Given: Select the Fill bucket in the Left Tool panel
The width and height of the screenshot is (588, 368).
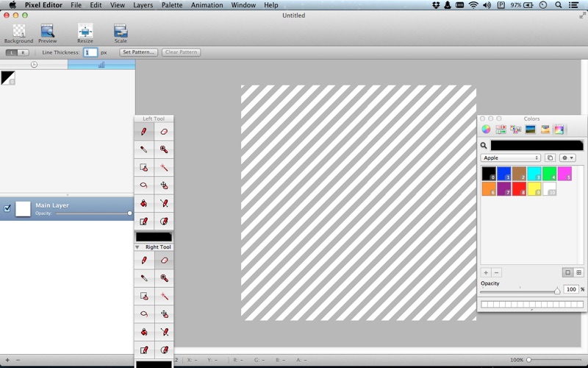Looking at the screenshot, I should [x=144, y=204].
